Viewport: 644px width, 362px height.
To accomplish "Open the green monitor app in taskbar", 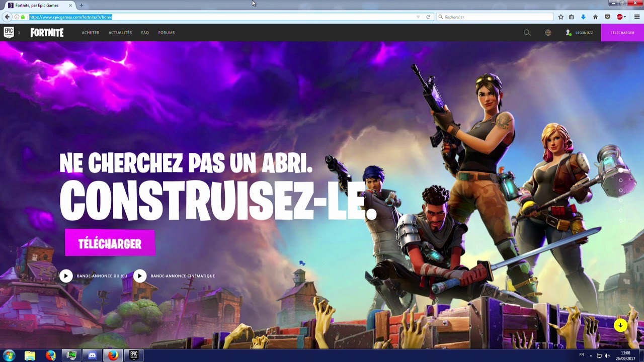I will pyautogui.click(x=72, y=355).
